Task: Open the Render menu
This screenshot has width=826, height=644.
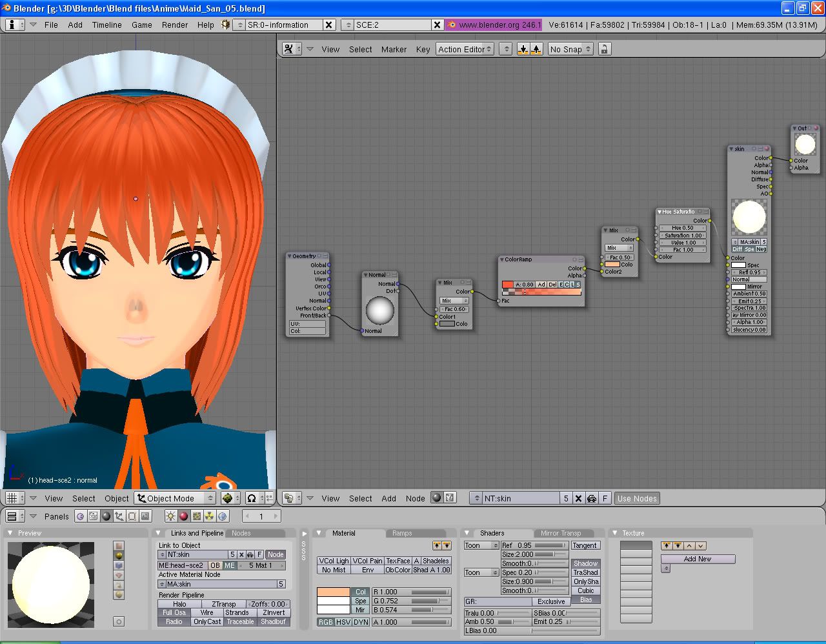Action: point(174,25)
